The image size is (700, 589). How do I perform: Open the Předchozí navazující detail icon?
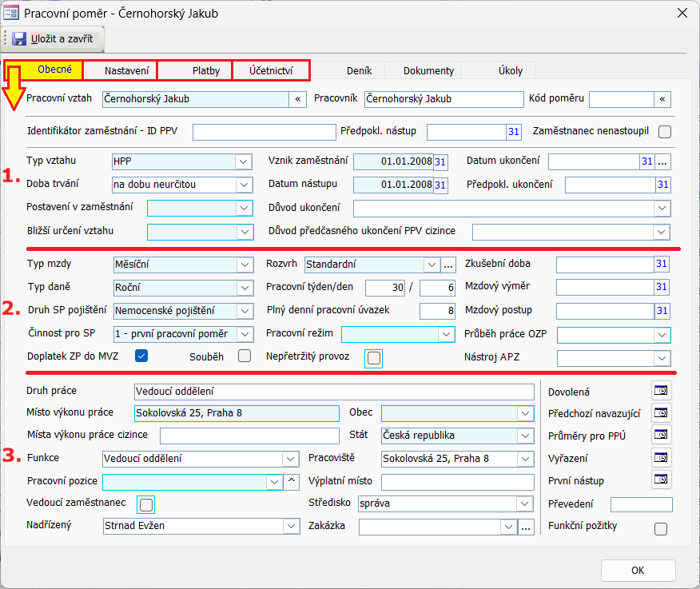coord(662,413)
